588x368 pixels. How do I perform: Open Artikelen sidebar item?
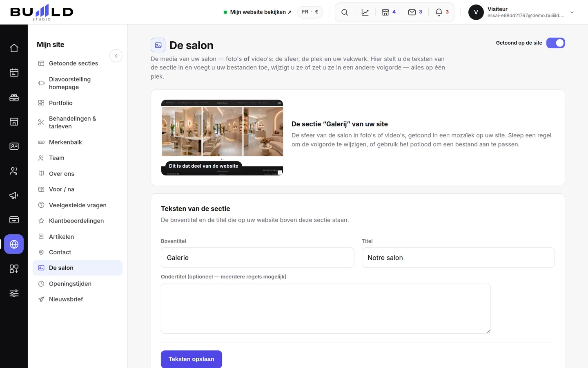(78, 237)
